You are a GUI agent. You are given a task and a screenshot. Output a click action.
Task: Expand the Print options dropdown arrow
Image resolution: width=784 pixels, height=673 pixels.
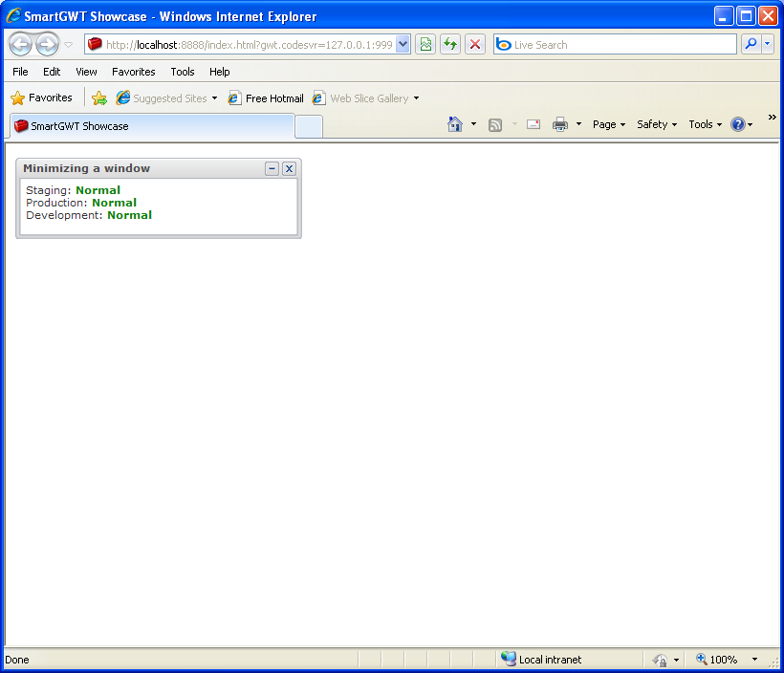pyautogui.click(x=579, y=124)
